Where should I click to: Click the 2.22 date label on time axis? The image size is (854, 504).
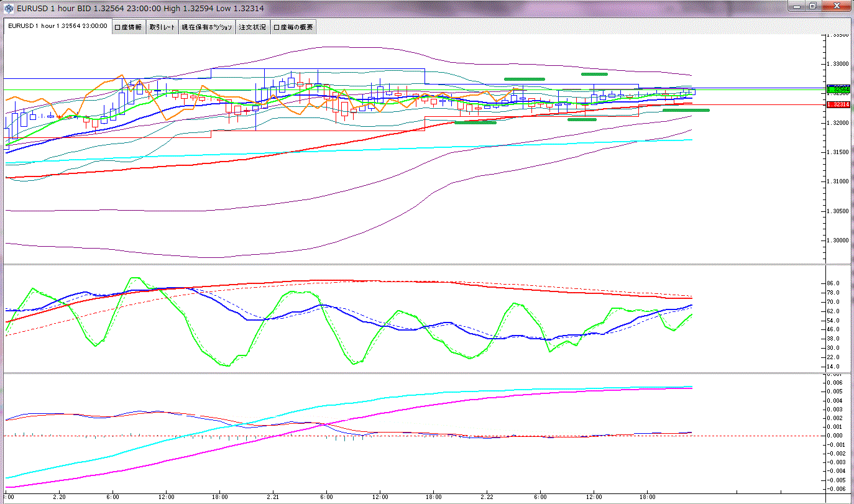pyautogui.click(x=487, y=498)
